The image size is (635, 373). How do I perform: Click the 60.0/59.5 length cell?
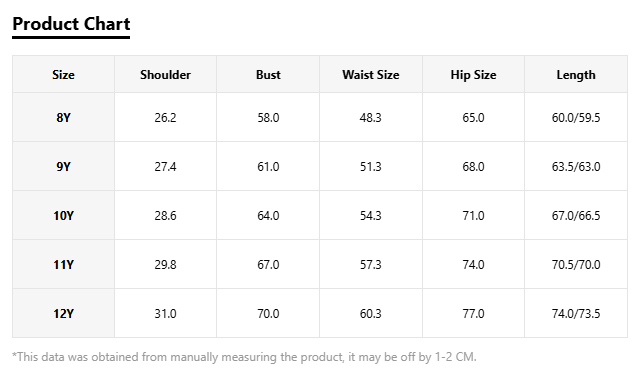click(576, 117)
